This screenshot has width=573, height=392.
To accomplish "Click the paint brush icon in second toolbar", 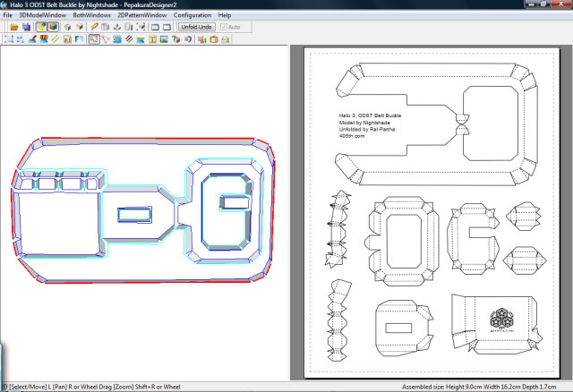I will (x=31, y=38).
